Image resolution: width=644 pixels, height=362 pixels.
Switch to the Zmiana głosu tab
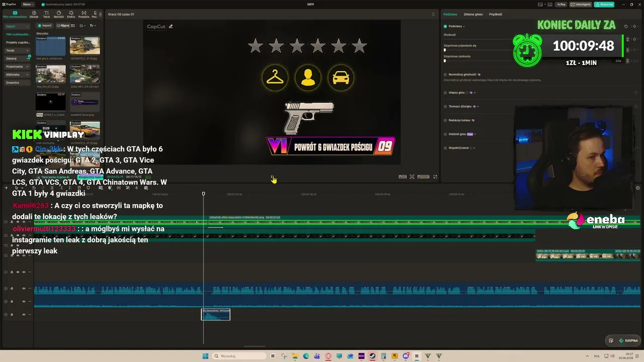pyautogui.click(x=473, y=14)
